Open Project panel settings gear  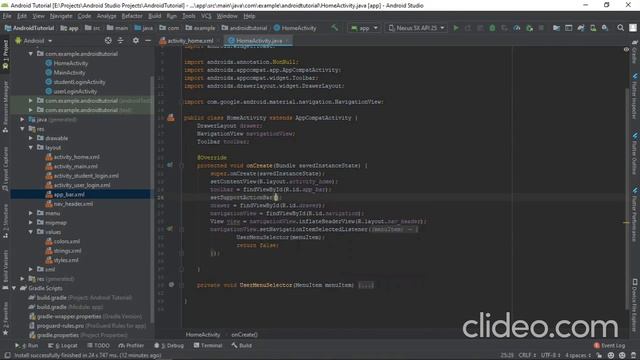136,40
